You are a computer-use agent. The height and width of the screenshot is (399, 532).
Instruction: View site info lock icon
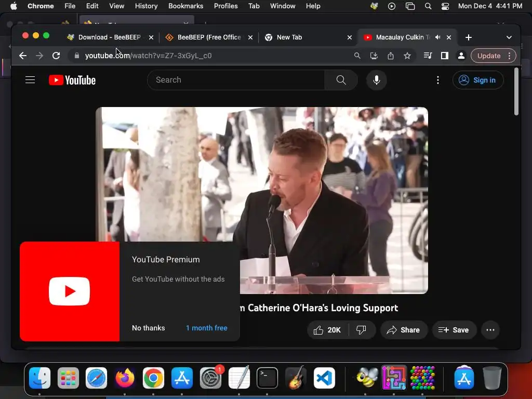click(77, 56)
